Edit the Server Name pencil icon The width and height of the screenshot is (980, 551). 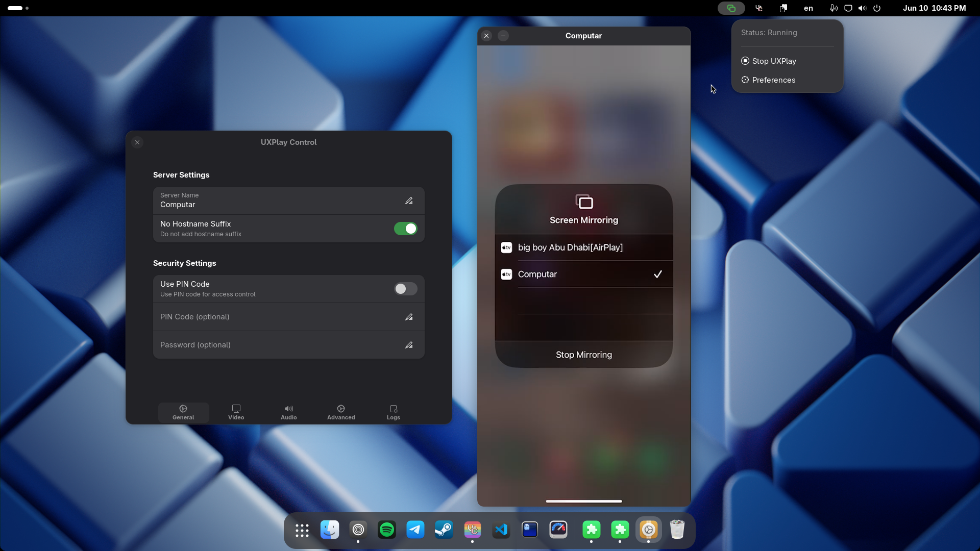tap(409, 201)
